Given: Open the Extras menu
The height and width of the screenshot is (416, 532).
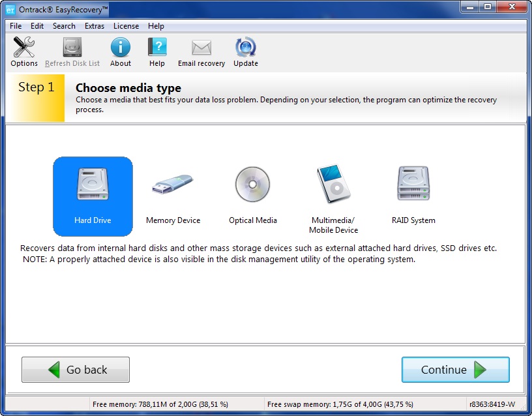Looking at the screenshot, I should [95, 26].
